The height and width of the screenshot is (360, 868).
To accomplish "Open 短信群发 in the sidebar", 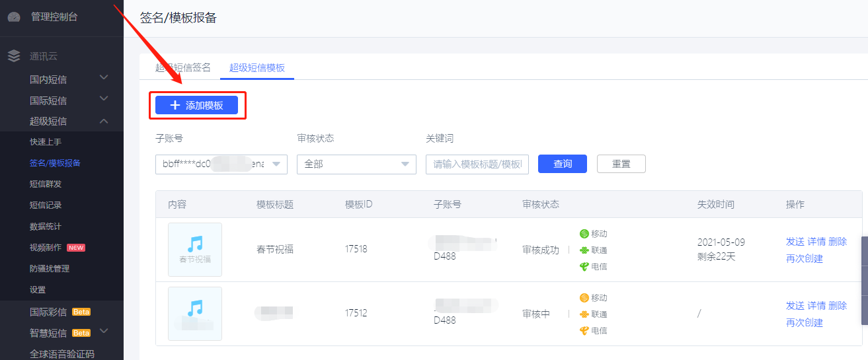I will tap(46, 184).
